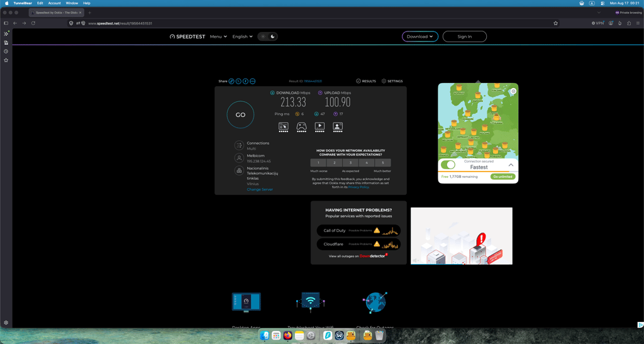
Task: Click the Sign In button
Action: [x=465, y=36]
